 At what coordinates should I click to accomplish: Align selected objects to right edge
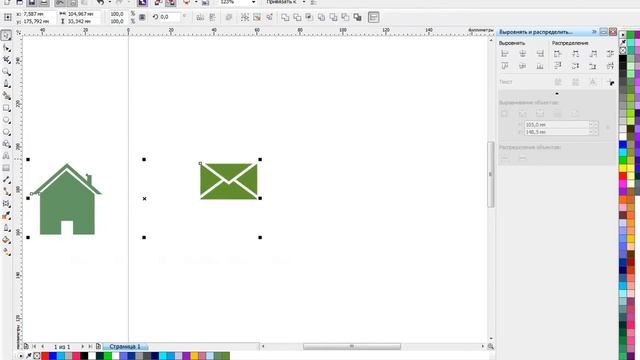540,53
